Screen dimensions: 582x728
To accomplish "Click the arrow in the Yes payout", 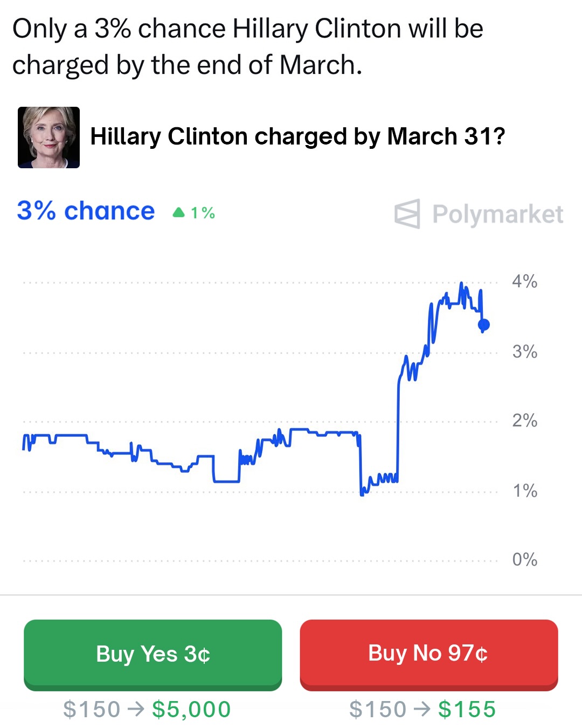I will click(136, 709).
